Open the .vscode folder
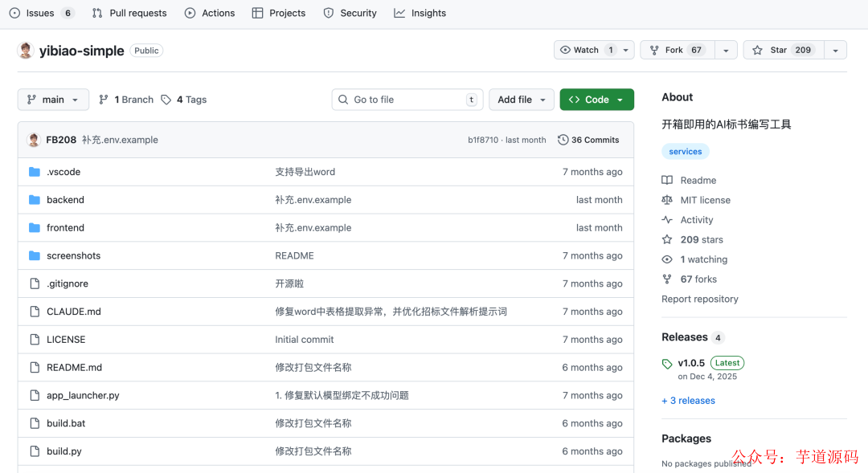 (x=63, y=172)
